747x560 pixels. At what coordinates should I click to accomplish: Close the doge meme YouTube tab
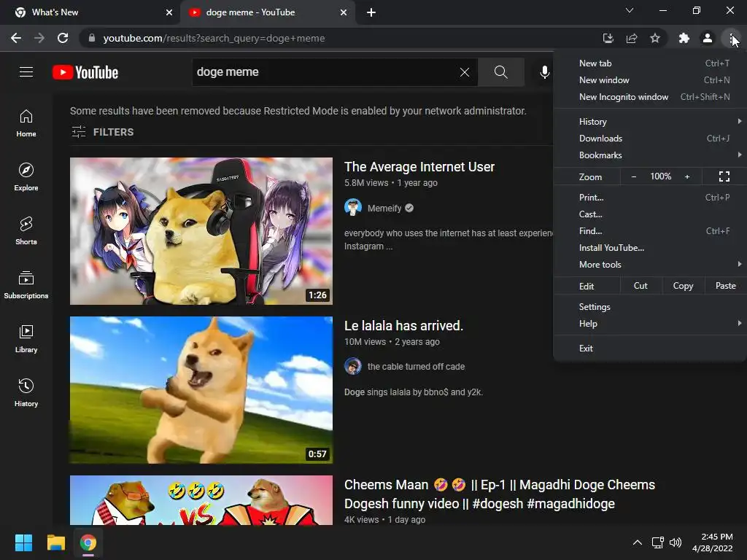(x=344, y=12)
